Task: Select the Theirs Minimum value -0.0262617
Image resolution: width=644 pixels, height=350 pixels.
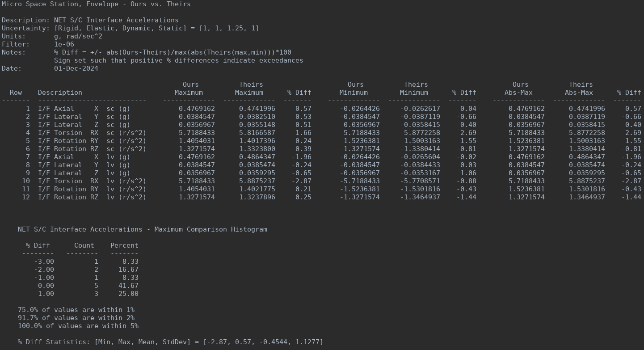Action: pos(420,109)
